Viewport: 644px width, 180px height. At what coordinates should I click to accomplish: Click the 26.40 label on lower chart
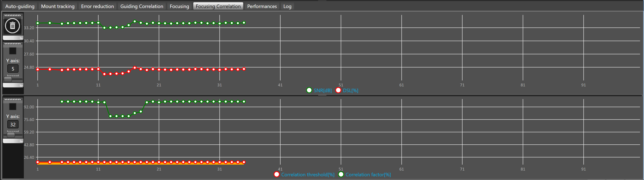pos(29,158)
